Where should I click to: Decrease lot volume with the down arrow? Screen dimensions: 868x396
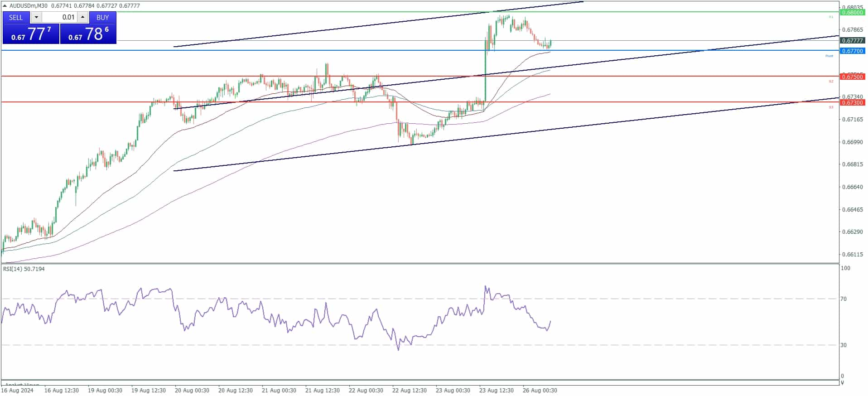[36, 17]
